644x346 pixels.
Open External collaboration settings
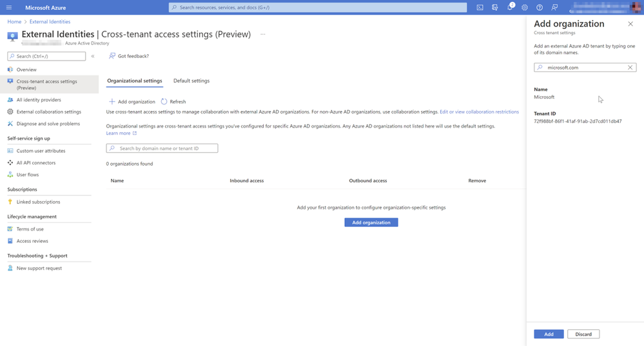(x=49, y=111)
